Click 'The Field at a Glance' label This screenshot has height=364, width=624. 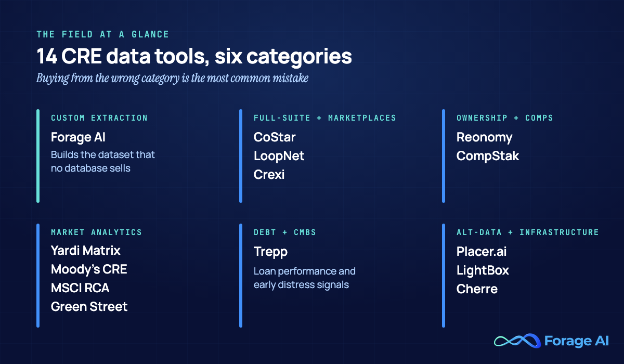point(102,34)
